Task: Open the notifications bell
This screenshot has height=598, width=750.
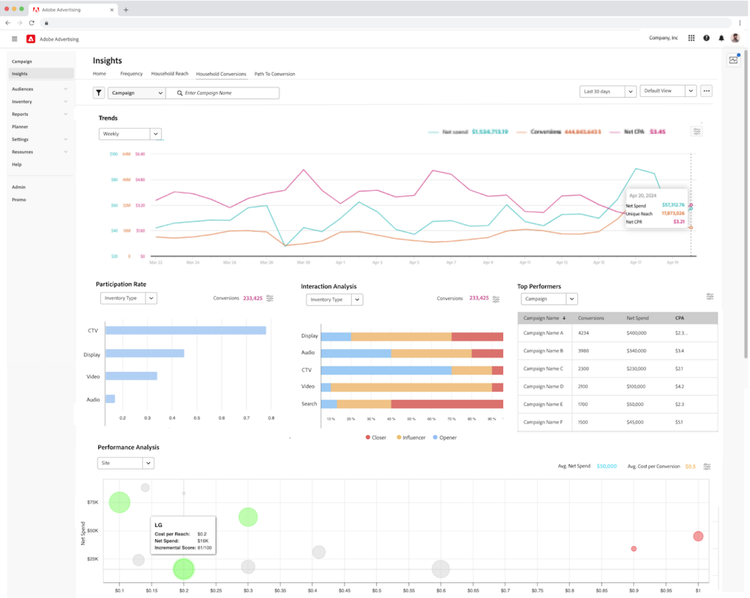Action: tap(721, 38)
